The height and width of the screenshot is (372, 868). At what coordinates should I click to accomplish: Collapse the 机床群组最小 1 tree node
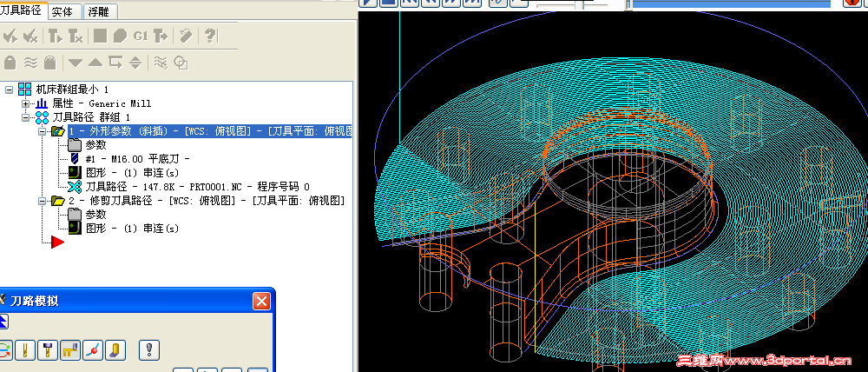9,90
